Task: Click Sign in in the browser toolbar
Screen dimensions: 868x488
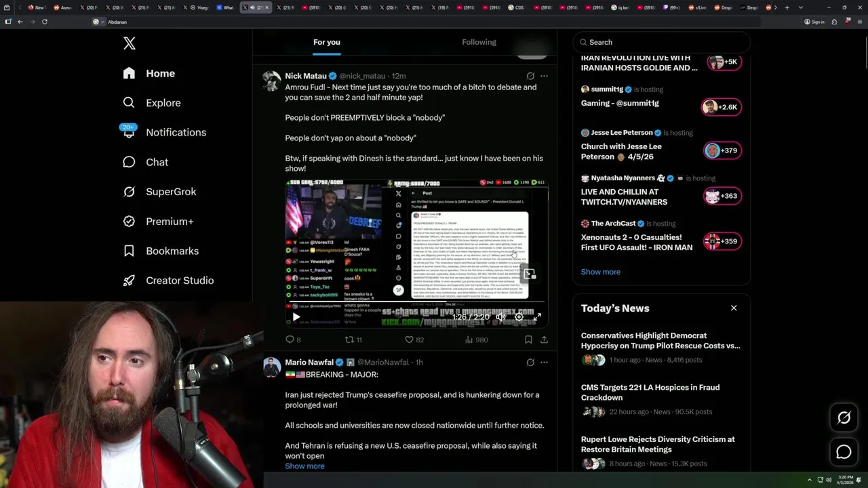Action: tap(814, 22)
